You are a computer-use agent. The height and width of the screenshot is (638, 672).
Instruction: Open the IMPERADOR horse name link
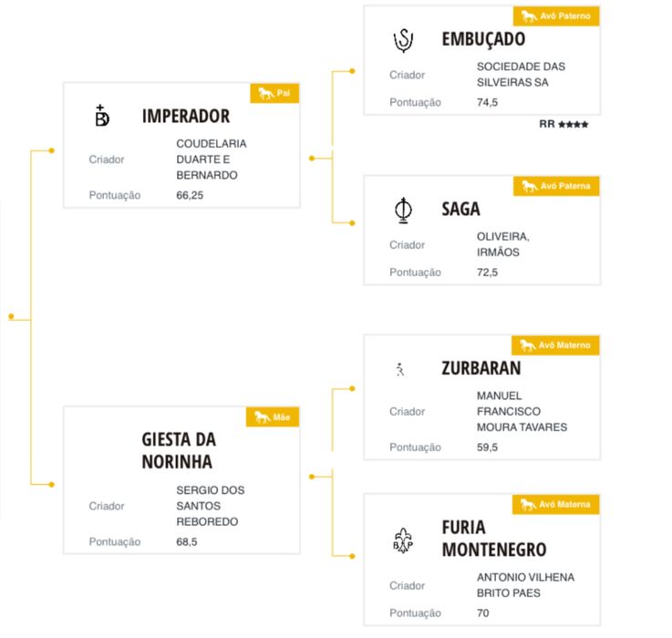click(x=186, y=116)
